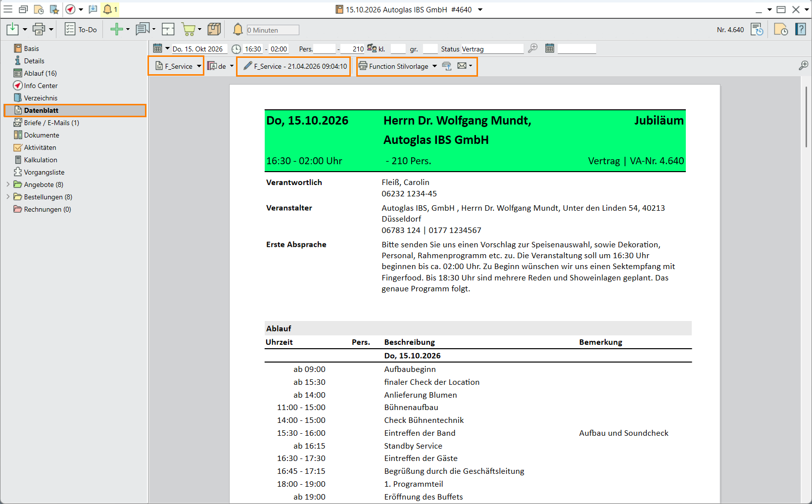Open the de language dropdown
The height and width of the screenshot is (504, 812).
(232, 66)
